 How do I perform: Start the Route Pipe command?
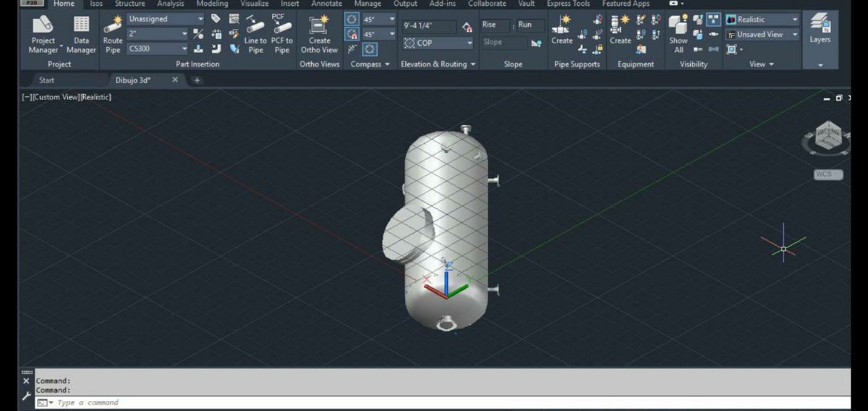[x=113, y=34]
